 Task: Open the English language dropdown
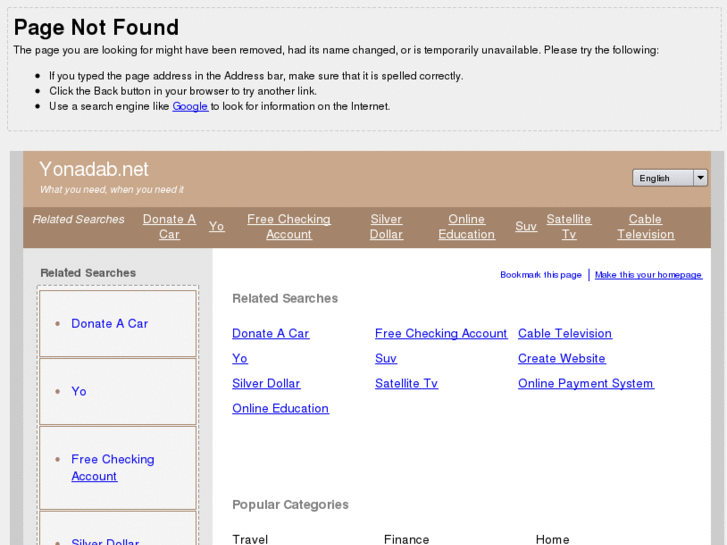click(669, 178)
